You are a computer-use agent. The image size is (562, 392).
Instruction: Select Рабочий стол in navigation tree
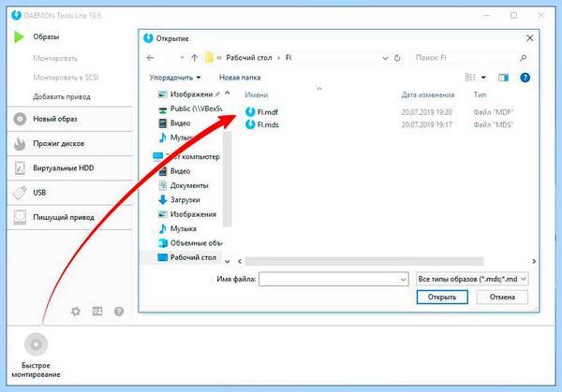[x=187, y=257]
